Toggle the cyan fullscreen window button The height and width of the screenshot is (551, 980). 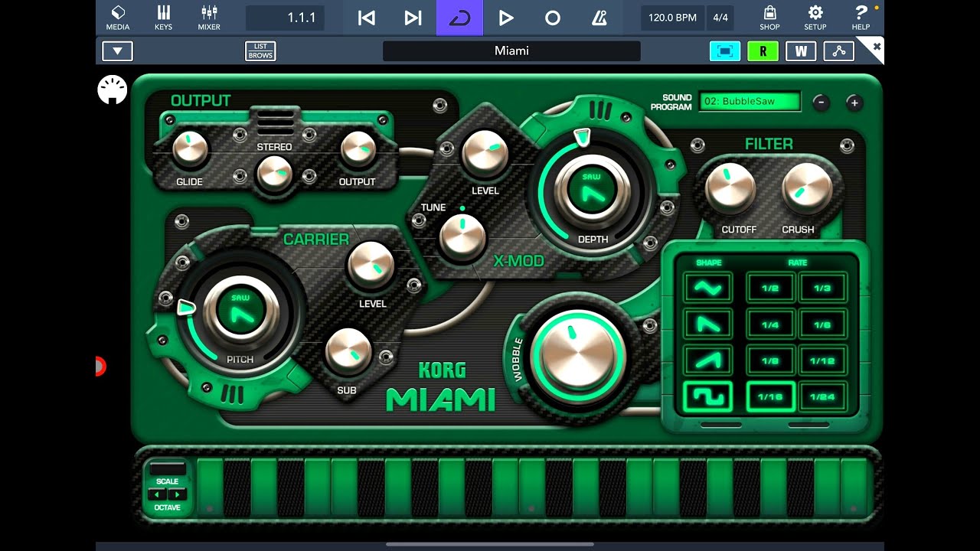click(725, 51)
